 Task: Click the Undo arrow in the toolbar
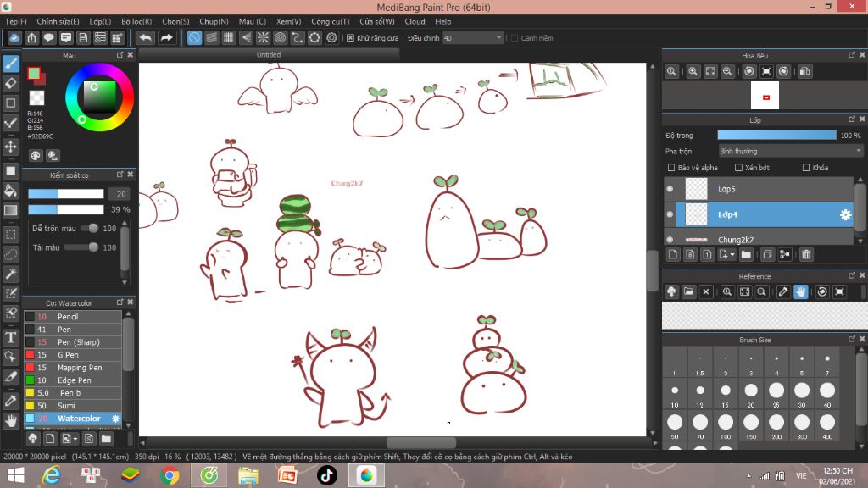146,37
